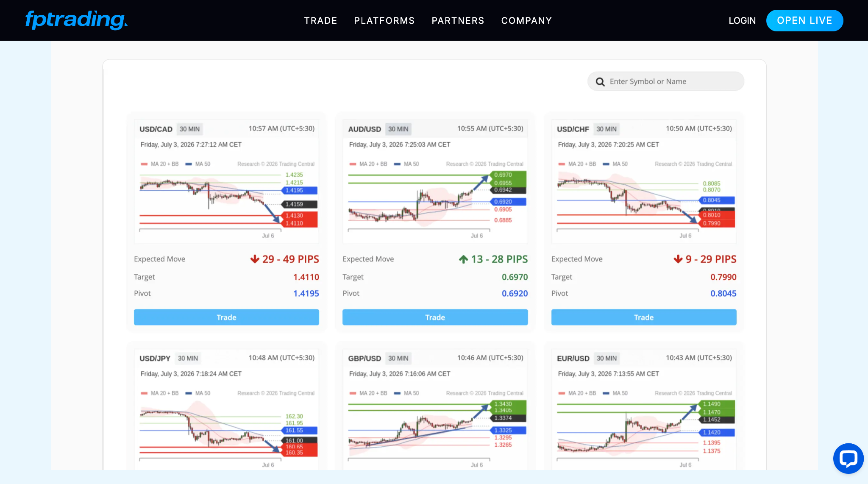Image resolution: width=868 pixels, height=484 pixels.
Task: Click the 30 MIN badge on EUR/USD
Action: (606, 358)
